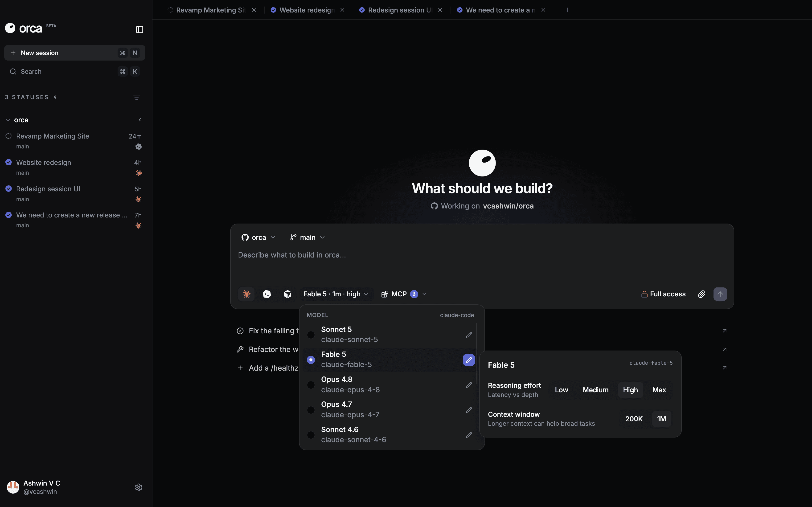Choose the 1M context window
Viewport: 812px width, 507px height.
coord(661,419)
